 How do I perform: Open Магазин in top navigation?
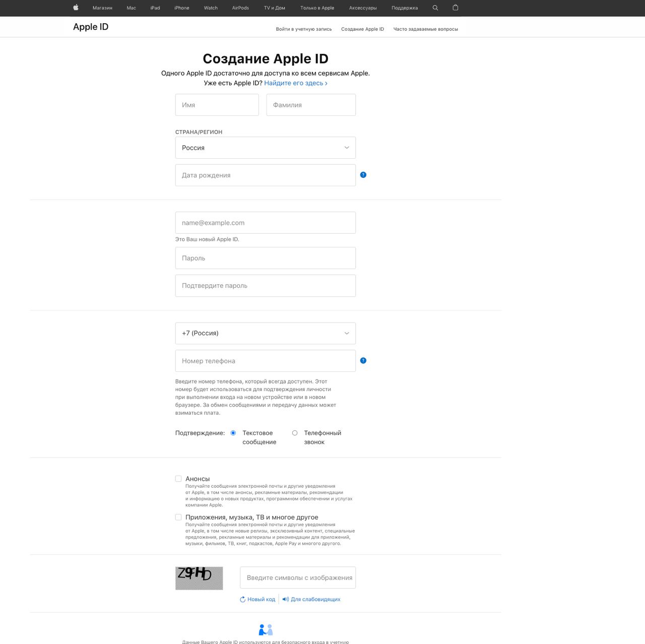[x=102, y=8]
